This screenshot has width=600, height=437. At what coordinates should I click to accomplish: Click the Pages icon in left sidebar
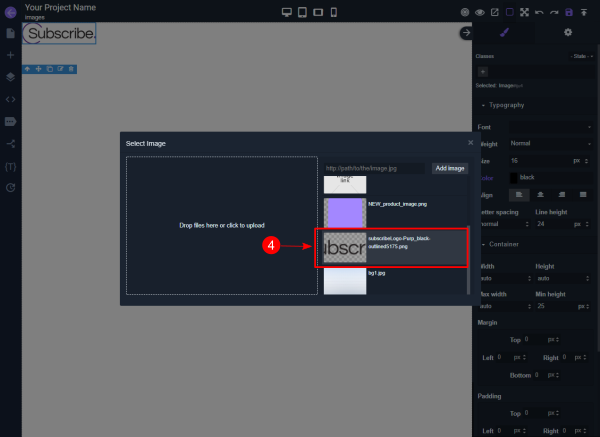point(10,33)
